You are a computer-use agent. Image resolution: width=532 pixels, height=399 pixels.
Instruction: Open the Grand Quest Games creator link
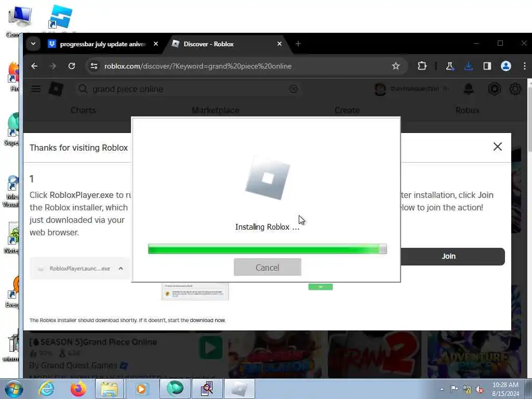point(79,365)
